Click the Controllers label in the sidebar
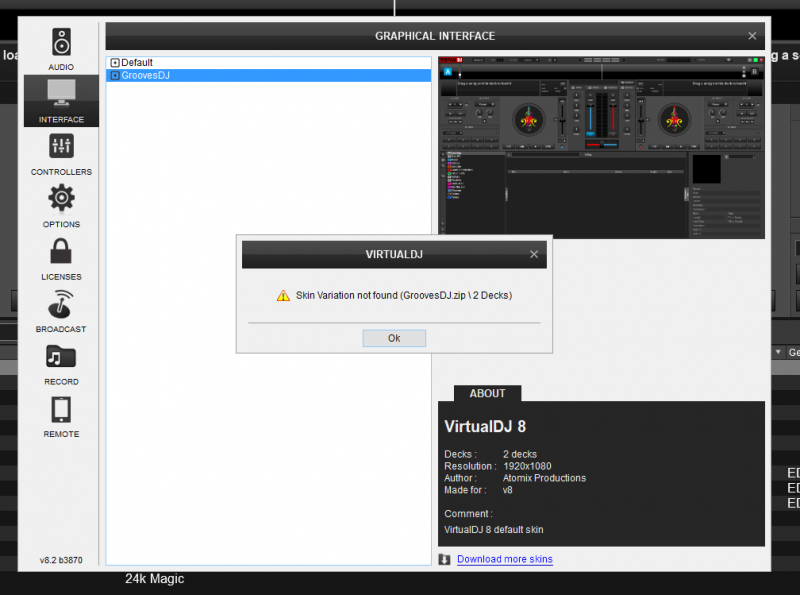This screenshot has height=595, width=800. pos(61,172)
